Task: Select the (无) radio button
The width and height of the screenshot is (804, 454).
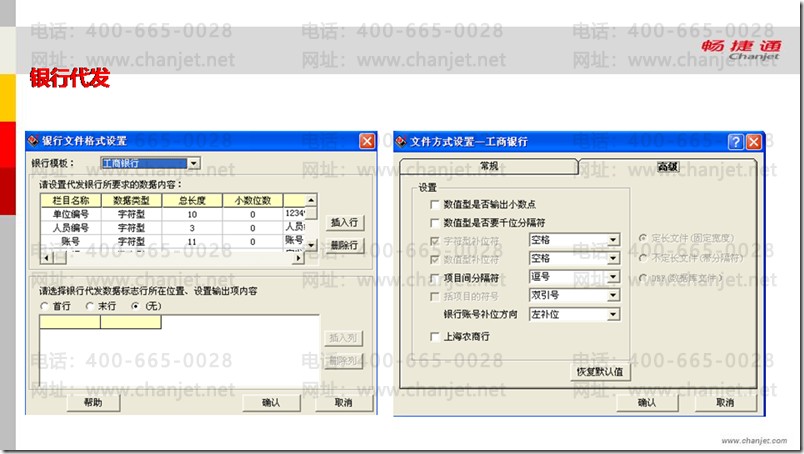Action: point(135,306)
